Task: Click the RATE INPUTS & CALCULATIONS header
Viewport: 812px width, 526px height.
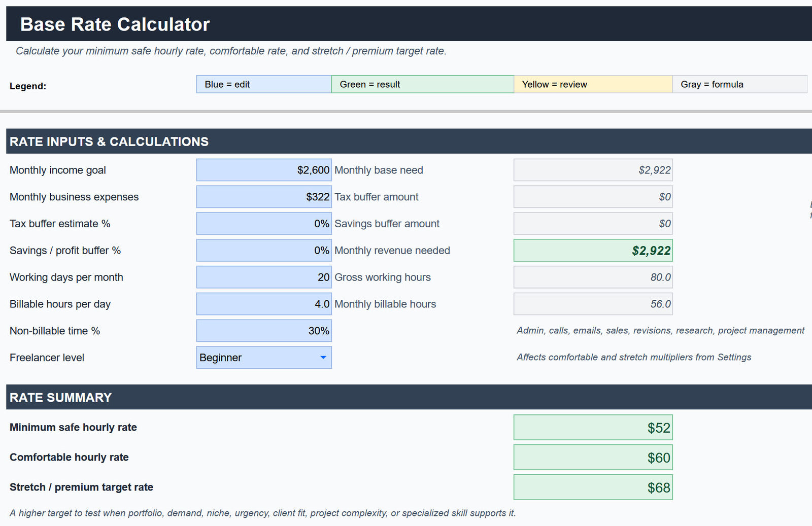Action: point(109,142)
